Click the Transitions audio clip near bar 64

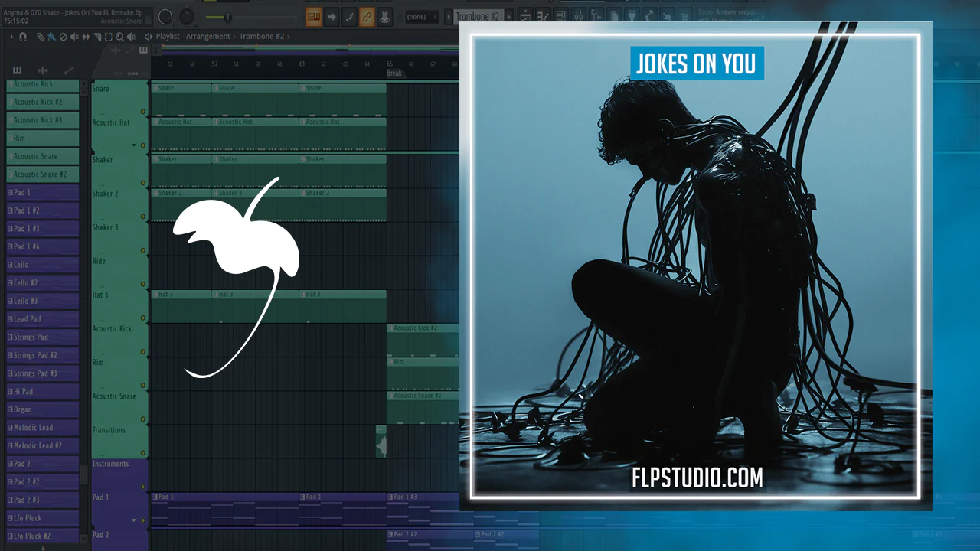(381, 442)
